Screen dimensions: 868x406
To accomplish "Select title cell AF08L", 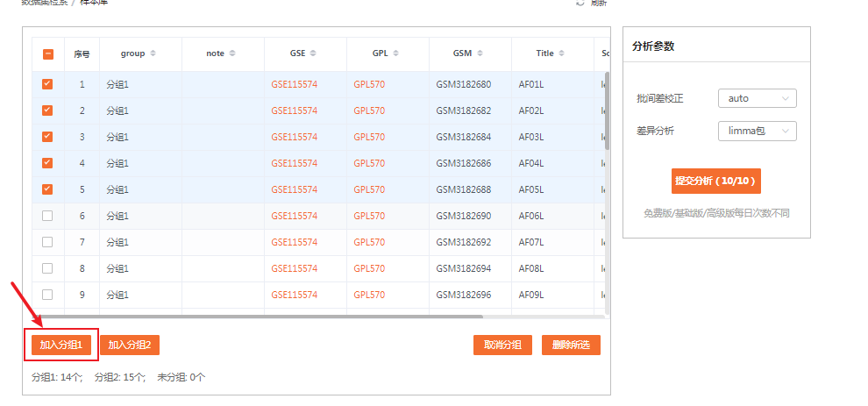I will (531, 268).
